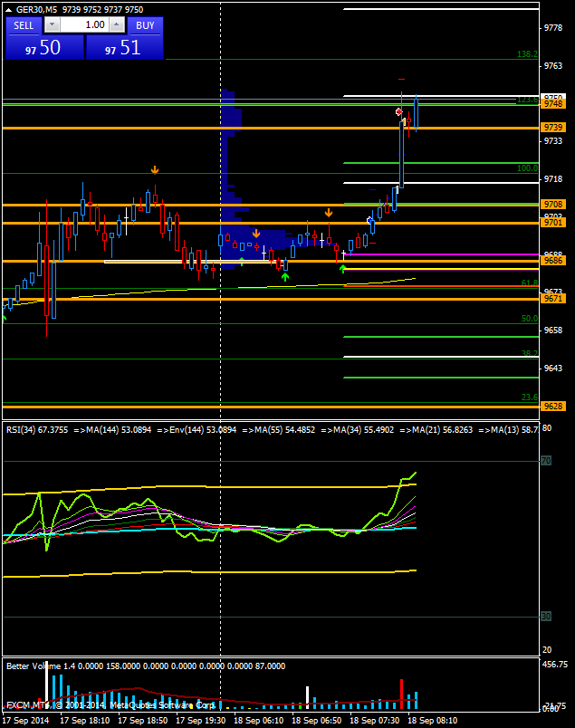Click the orange 9748 price label
Screen dimensions: 575x728
(x=553, y=104)
